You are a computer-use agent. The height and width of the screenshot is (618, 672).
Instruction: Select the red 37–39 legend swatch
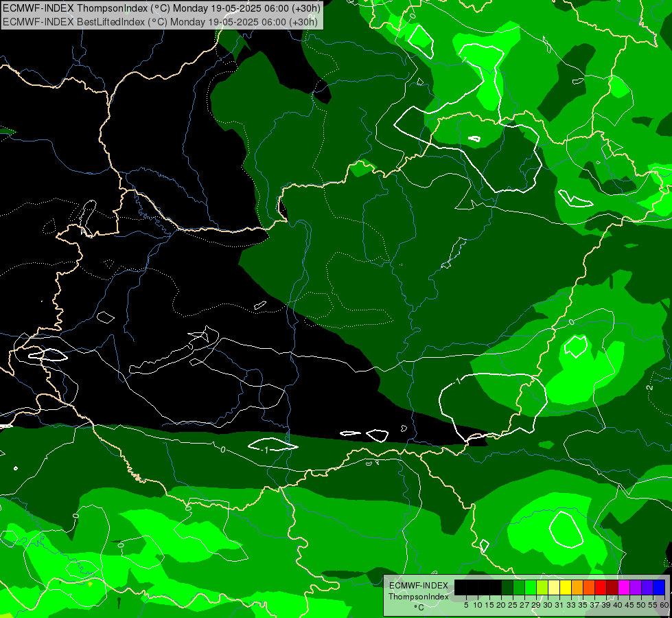[x=601, y=587]
